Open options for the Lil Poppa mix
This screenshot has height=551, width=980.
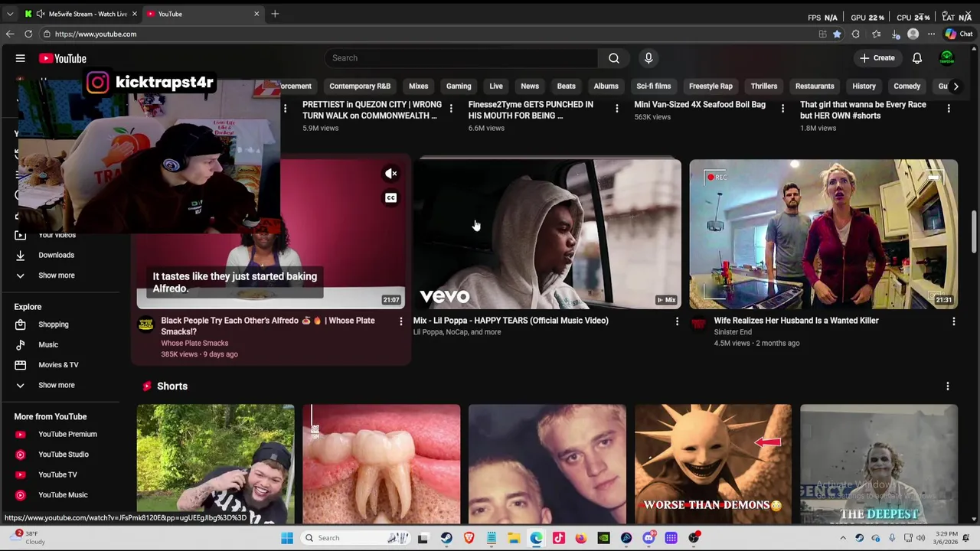[x=677, y=321]
